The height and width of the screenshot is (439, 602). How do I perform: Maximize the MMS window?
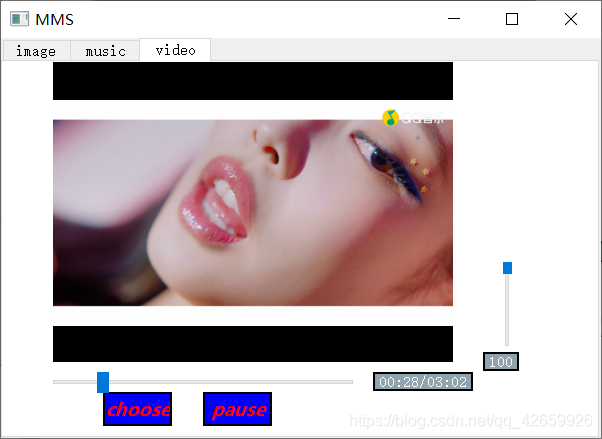pos(512,18)
